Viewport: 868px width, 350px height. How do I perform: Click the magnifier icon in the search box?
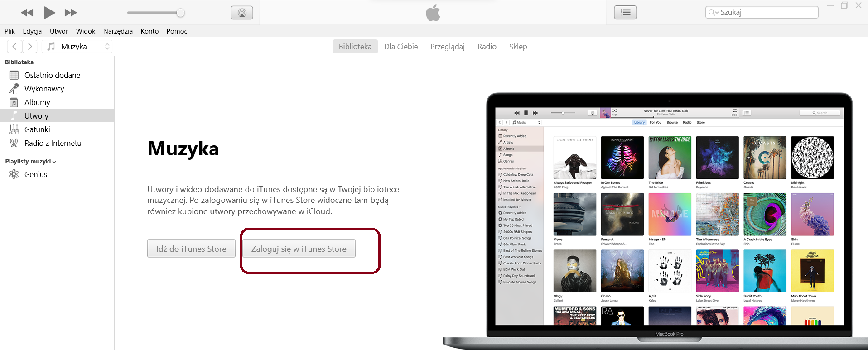712,12
